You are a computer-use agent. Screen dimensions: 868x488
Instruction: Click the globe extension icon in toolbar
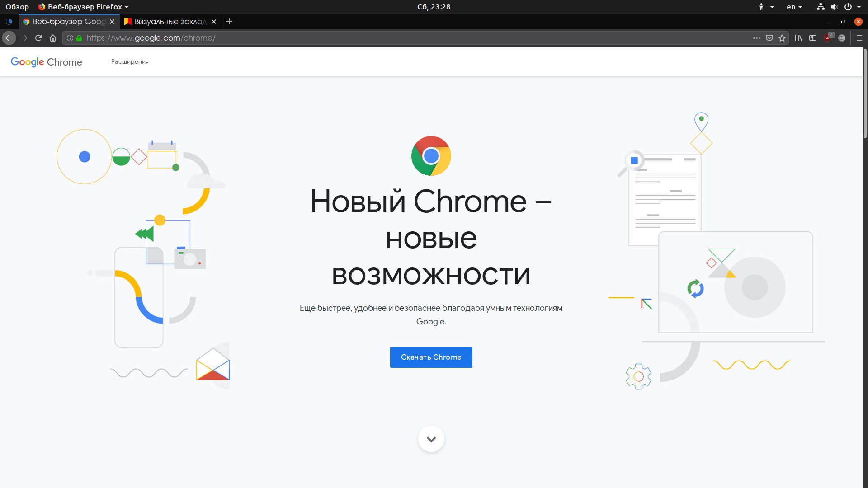842,38
